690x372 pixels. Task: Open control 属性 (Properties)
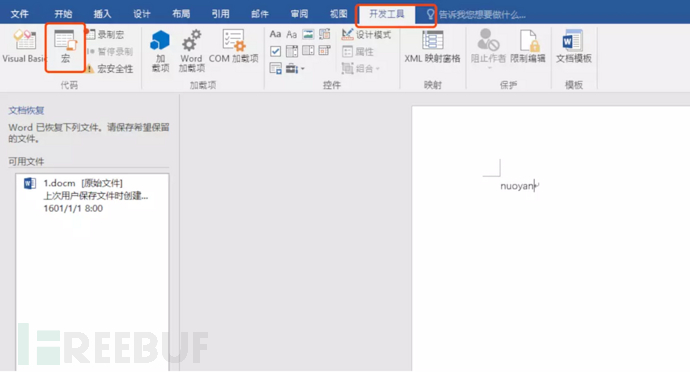(358, 52)
